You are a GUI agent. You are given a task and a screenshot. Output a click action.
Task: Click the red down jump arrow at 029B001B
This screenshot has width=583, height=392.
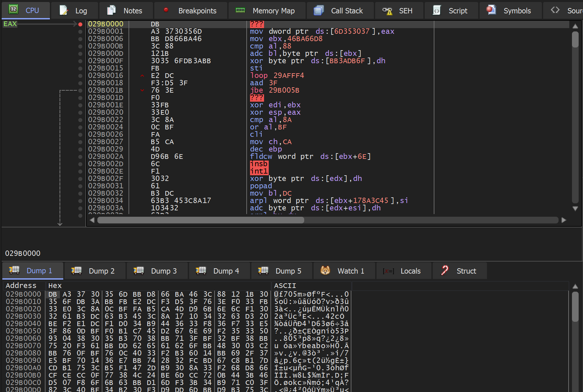click(142, 90)
